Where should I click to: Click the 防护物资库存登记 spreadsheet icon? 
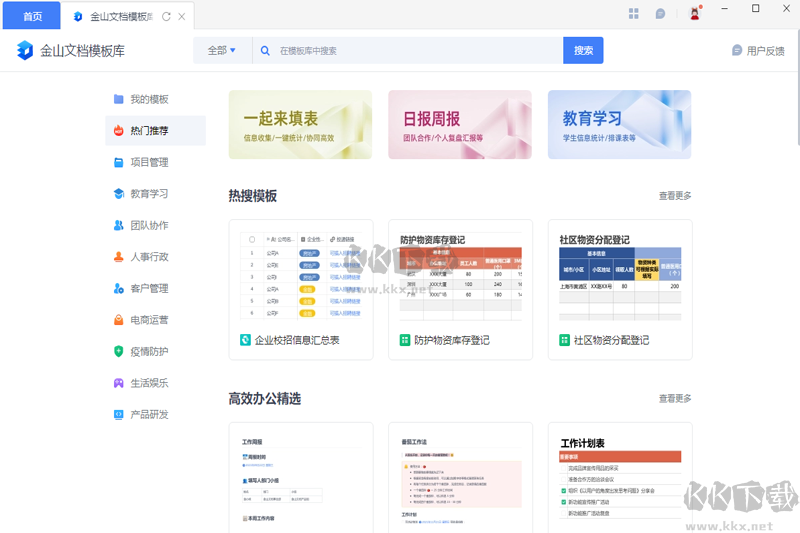point(405,340)
